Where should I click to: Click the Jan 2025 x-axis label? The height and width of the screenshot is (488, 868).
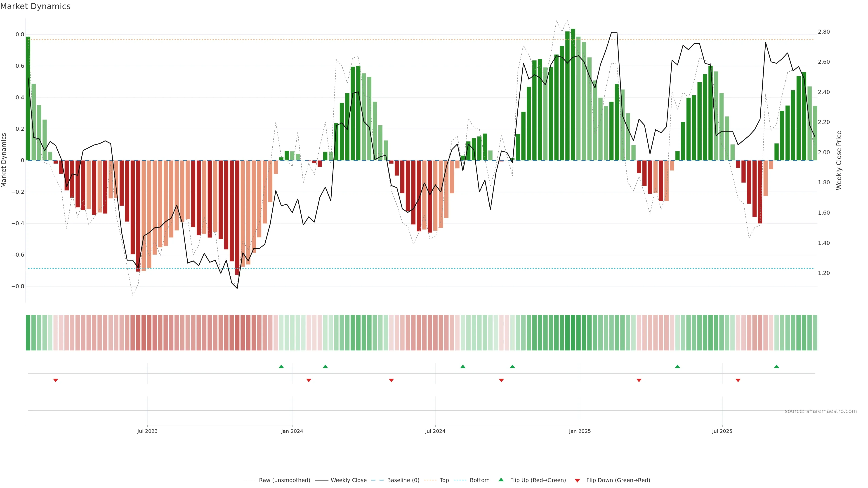click(x=580, y=431)
